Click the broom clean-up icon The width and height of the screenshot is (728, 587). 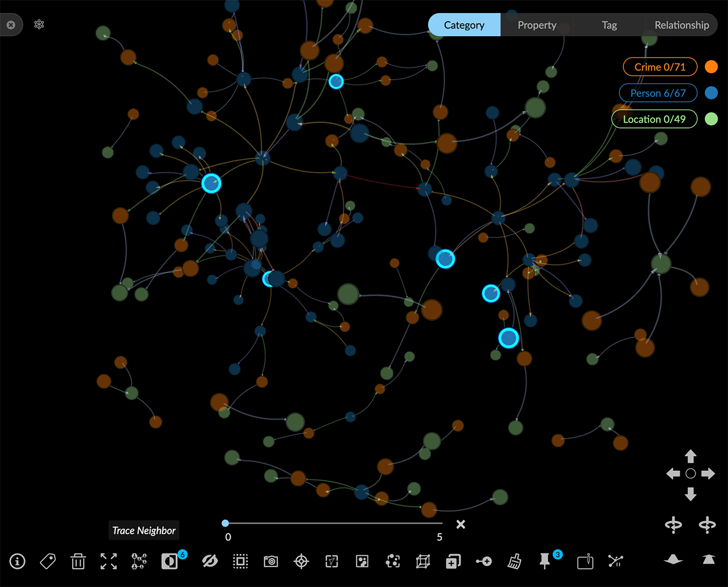514,562
